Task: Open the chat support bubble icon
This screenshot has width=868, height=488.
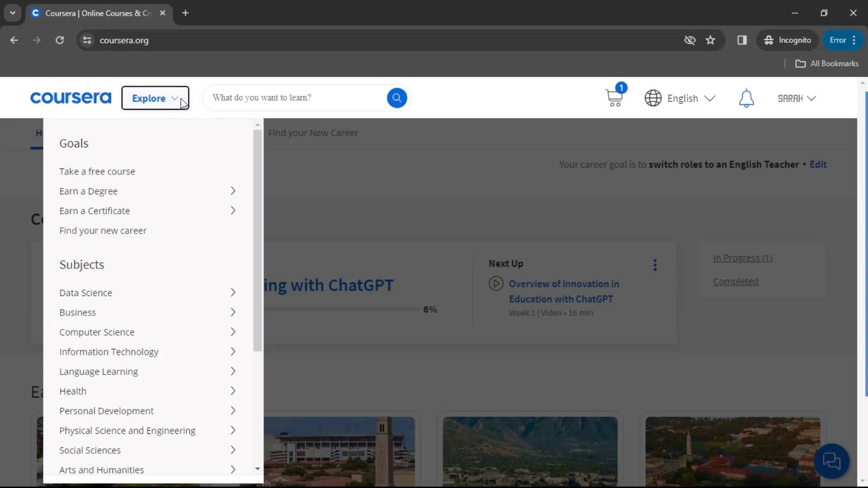Action: 831,461
